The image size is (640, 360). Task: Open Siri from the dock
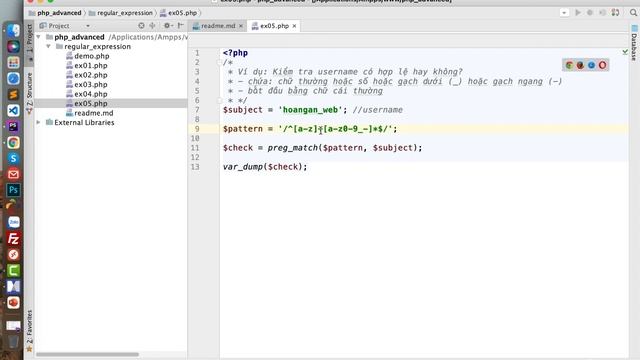pyautogui.click(x=13, y=47)
